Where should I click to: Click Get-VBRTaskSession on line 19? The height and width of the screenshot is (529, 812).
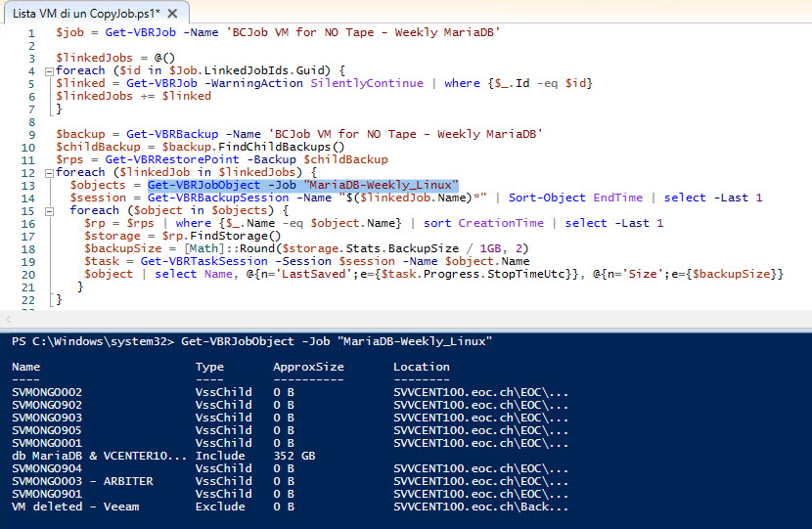click(204, 261)
